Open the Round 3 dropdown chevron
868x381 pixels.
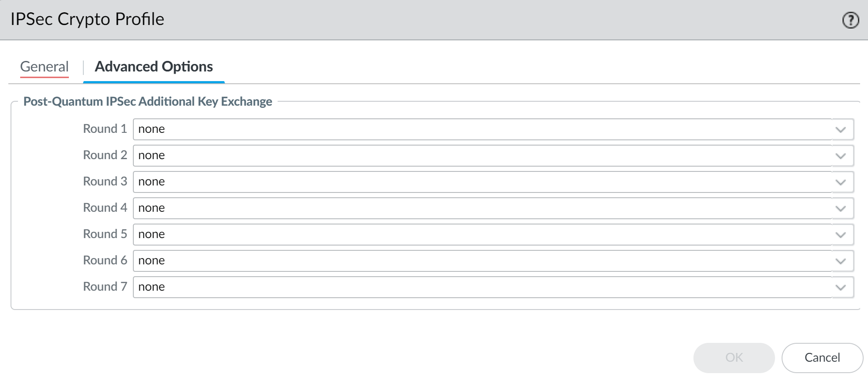coord(840,182)
